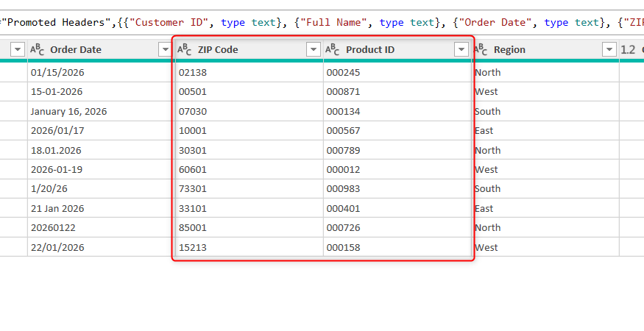This screenshot has width=644, height=331.
Task: Select Region cell South in 07030 row
Action: [x=545, y=111]
